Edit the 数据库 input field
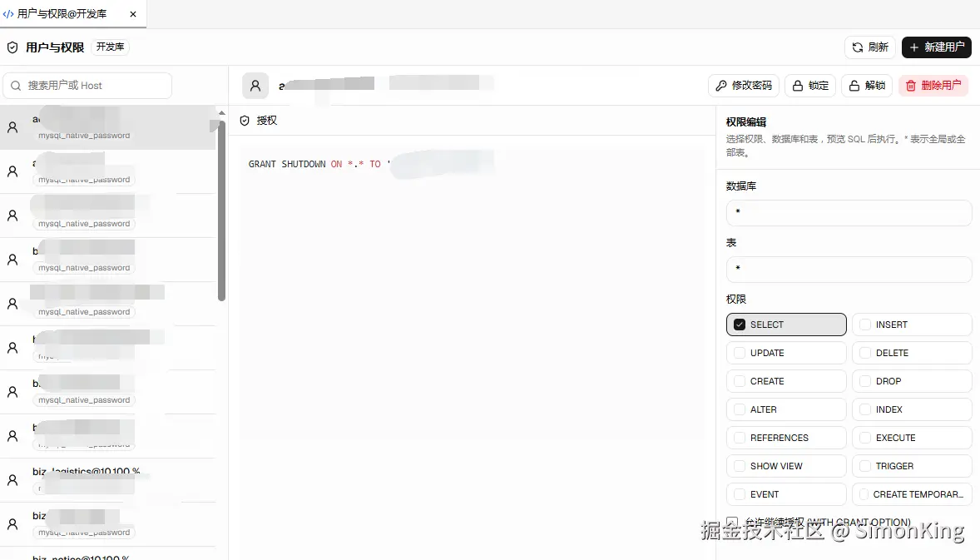The image size is (980, 560). point(849,212)
